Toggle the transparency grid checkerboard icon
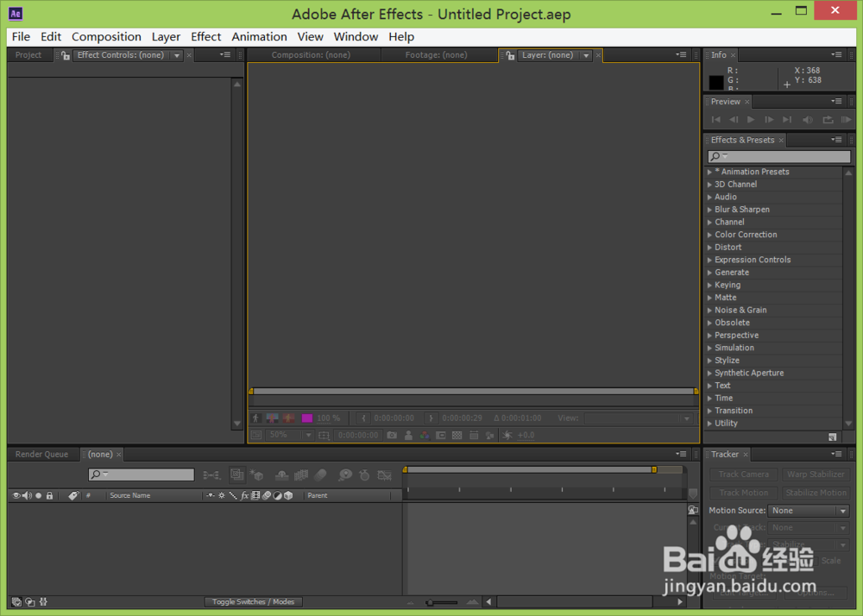 pos(457,435)
